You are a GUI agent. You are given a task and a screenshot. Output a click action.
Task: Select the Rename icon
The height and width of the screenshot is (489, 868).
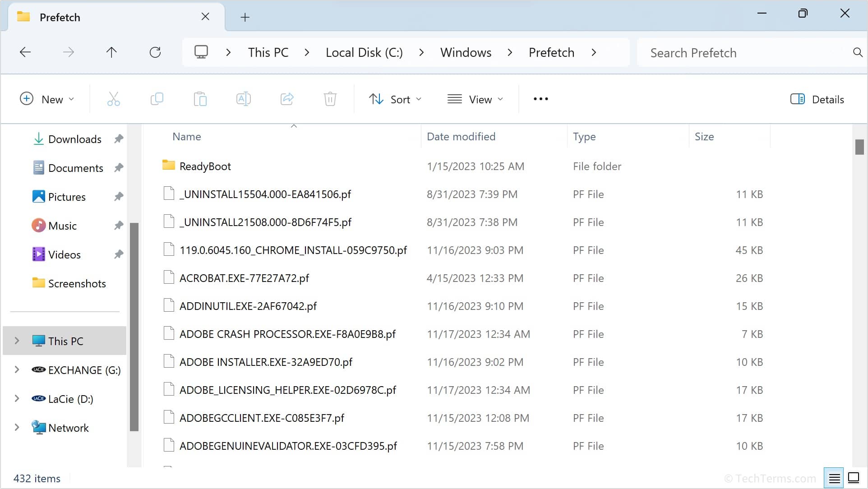(243, 99)
